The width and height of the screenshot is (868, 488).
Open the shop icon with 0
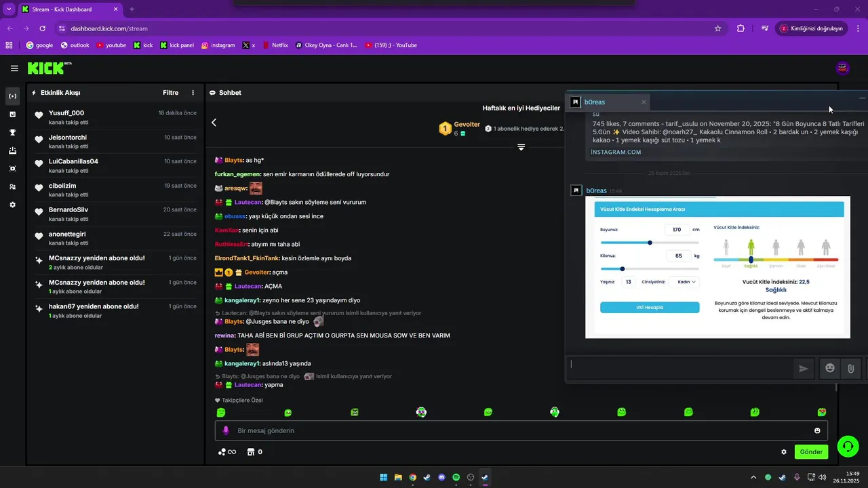pyautogui.click(x=255, y=452)
